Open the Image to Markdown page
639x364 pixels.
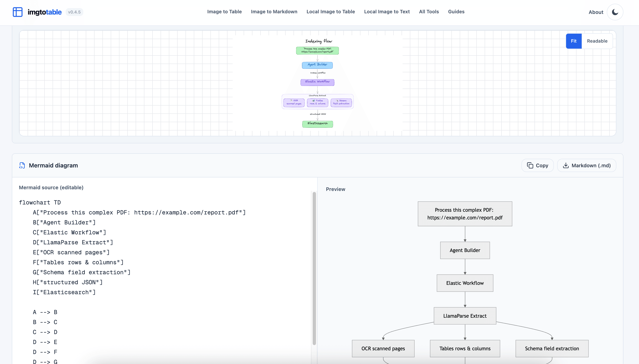pyautogui.click(x=274, y=12)
